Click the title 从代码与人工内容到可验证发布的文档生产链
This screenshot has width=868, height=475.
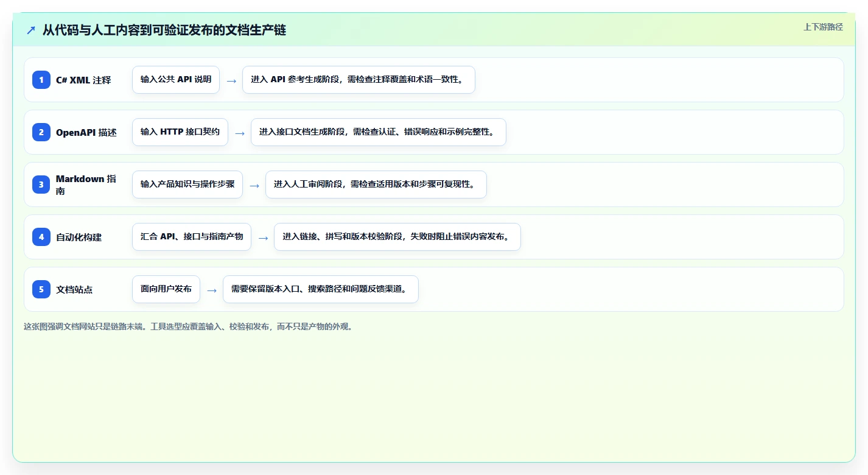click(164, 30)
